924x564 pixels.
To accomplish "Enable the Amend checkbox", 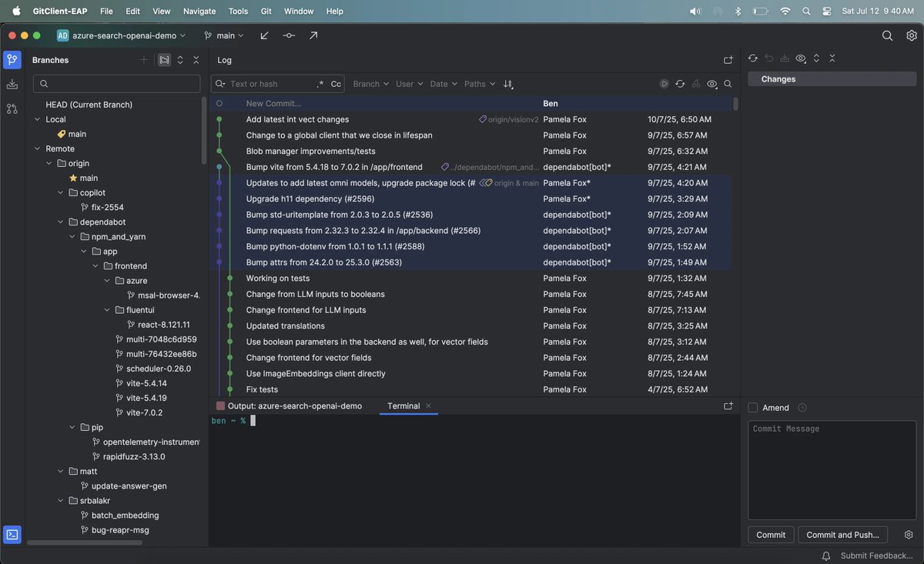I will (x=753, y=408).
